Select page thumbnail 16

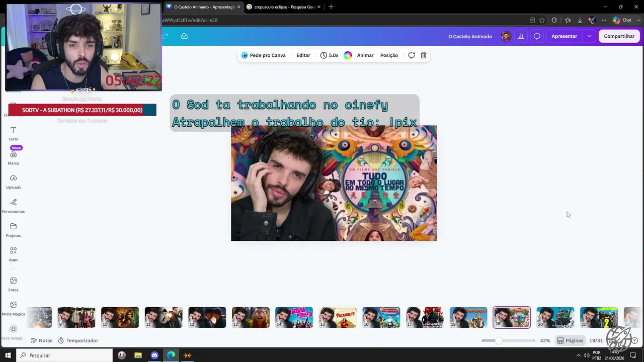(381, 318)
